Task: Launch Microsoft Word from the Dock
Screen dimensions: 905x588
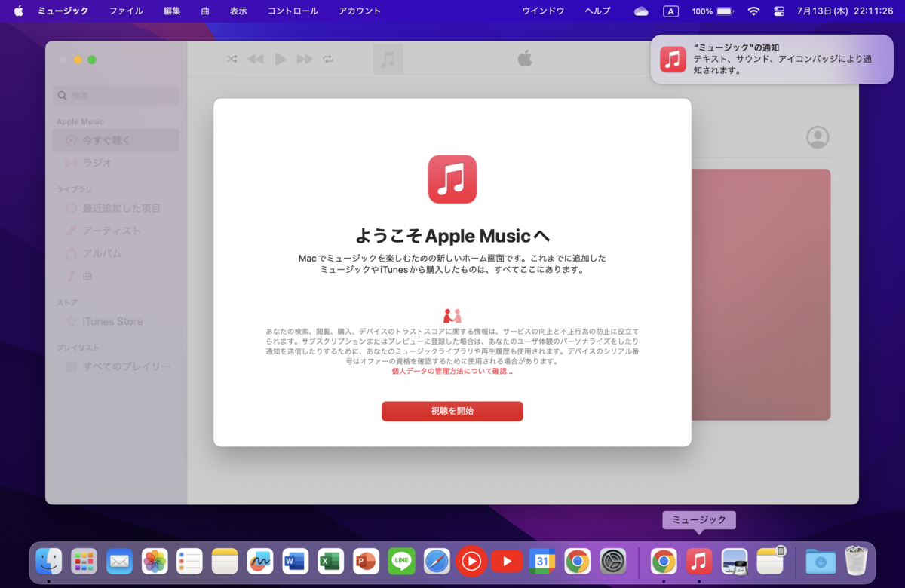Action: [x=296, y=561]
